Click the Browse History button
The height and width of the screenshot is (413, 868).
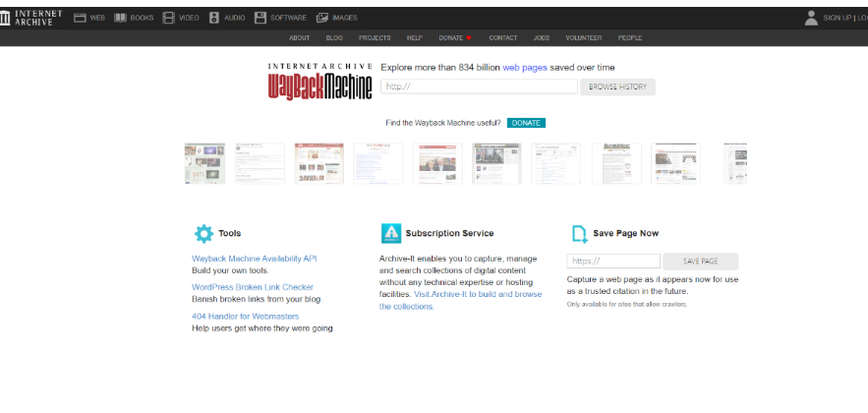pyautogui.click(x=617, y=87)
